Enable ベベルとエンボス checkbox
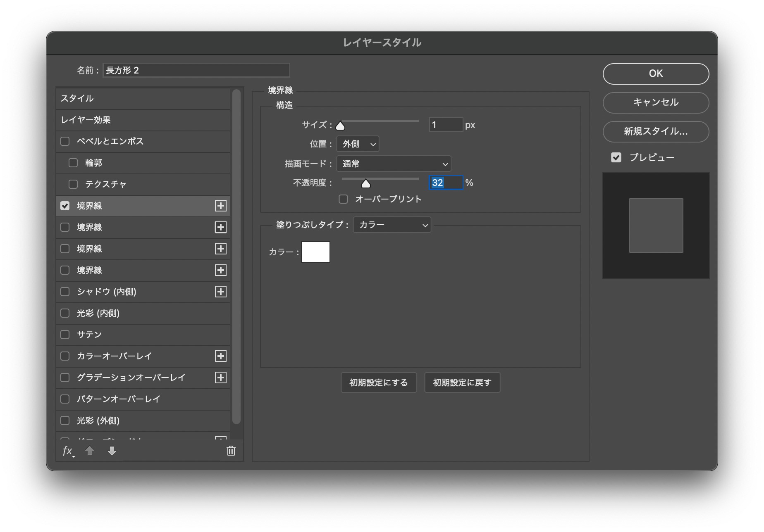Image resolution: width=764 pixels, height=532 pixels. [65, 141]
